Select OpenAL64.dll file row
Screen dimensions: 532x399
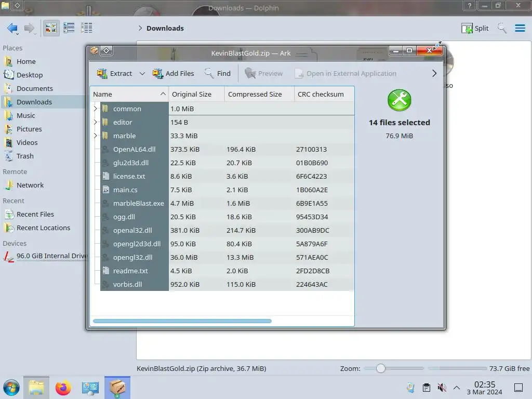(x=227, y=149)
